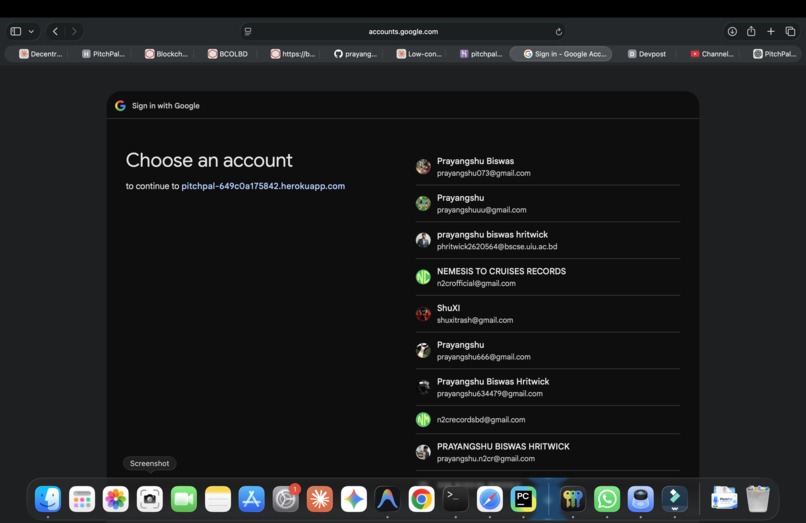Open the sidebar options dropdown chevron

(31, 31)
